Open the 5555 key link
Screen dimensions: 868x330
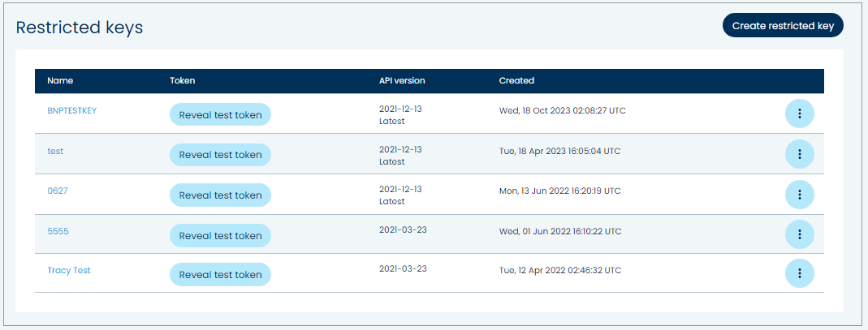pos(58,231)
